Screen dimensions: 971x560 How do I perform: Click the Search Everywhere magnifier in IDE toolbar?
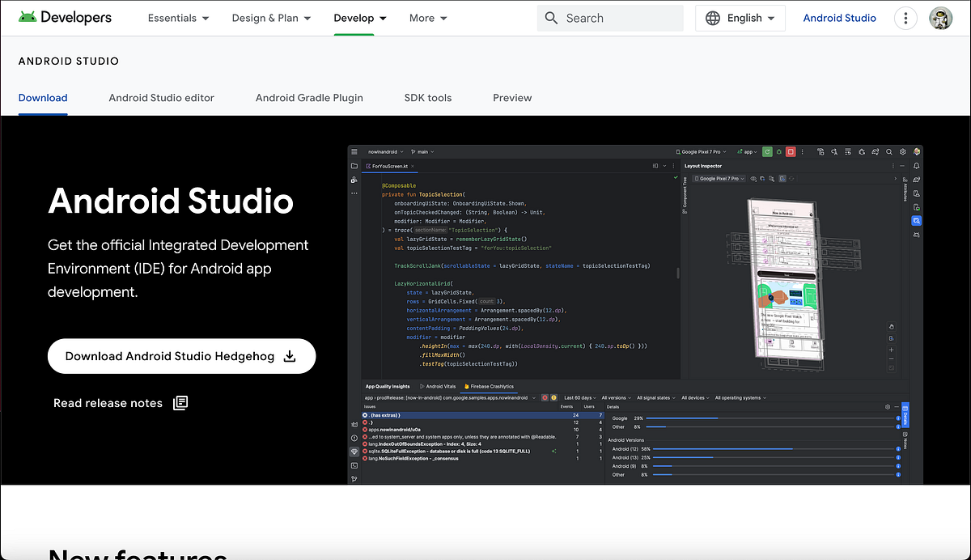pyautogui.click(x=889, y=151)
